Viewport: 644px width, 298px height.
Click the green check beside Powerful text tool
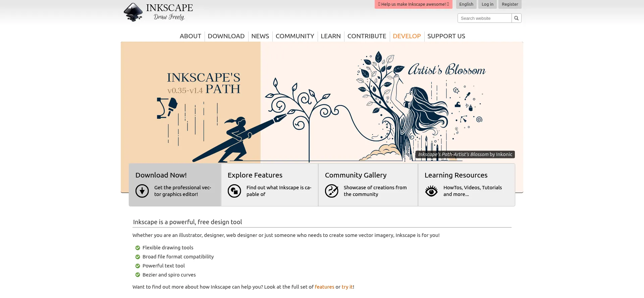(x=138, y=266)
